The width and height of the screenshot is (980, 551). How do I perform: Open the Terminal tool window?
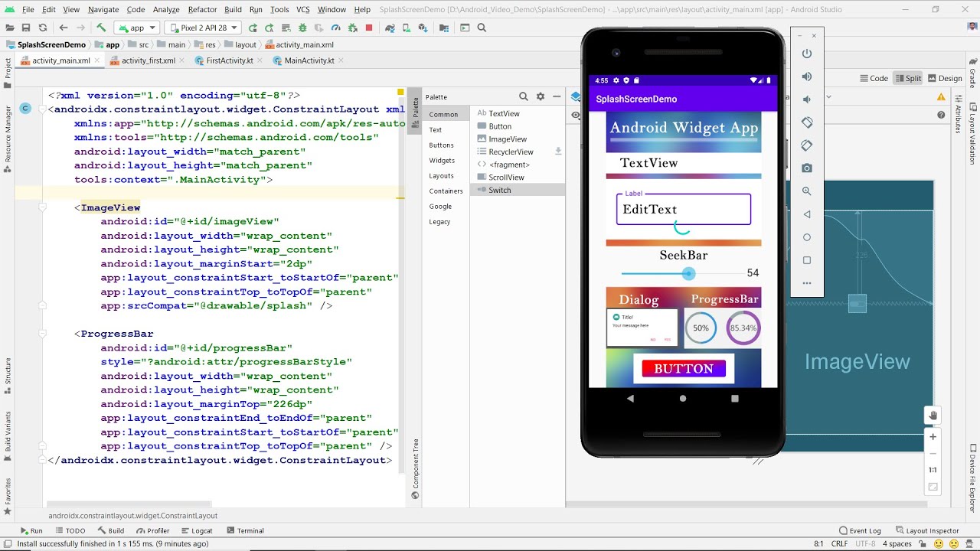point(245,530)
